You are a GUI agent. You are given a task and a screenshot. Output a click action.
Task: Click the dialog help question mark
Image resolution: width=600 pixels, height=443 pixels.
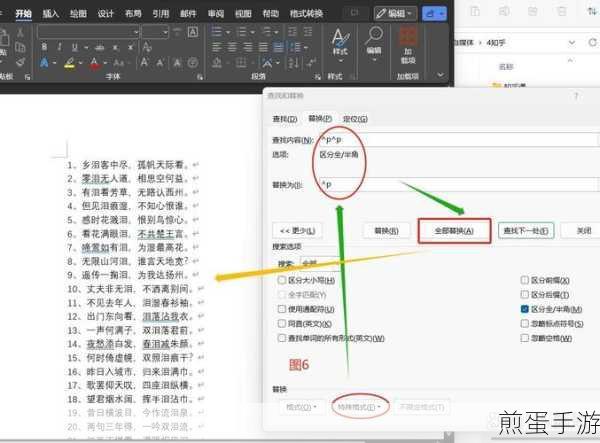[x=576, y=96]
